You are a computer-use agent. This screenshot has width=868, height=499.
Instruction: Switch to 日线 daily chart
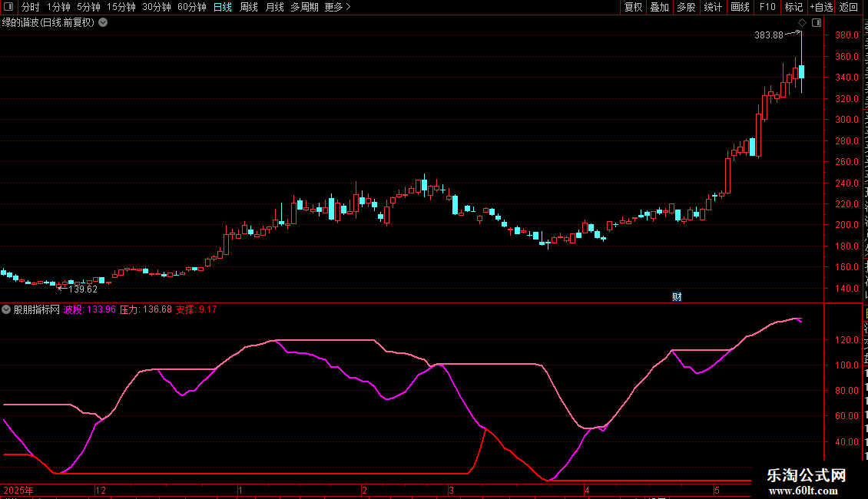click(223, 7)
